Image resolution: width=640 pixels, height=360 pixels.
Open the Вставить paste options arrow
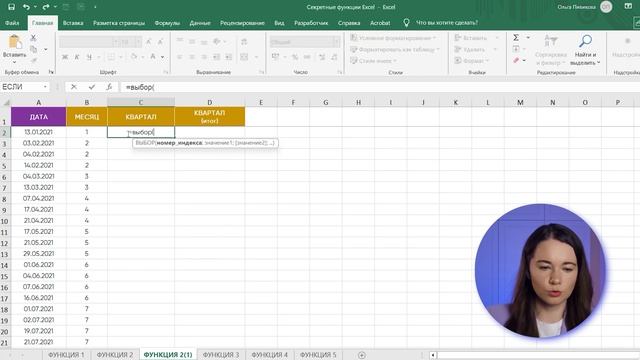[x=15, y=62]
